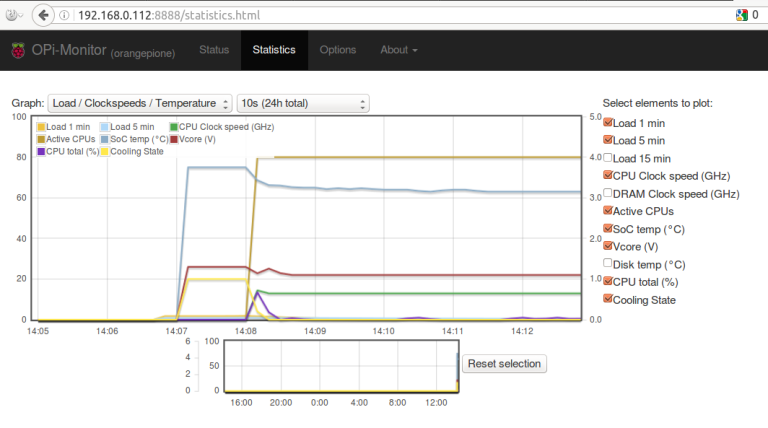
Task: Uncheck the Load 1 min checkbox
Action: click(x=608, y=122)
